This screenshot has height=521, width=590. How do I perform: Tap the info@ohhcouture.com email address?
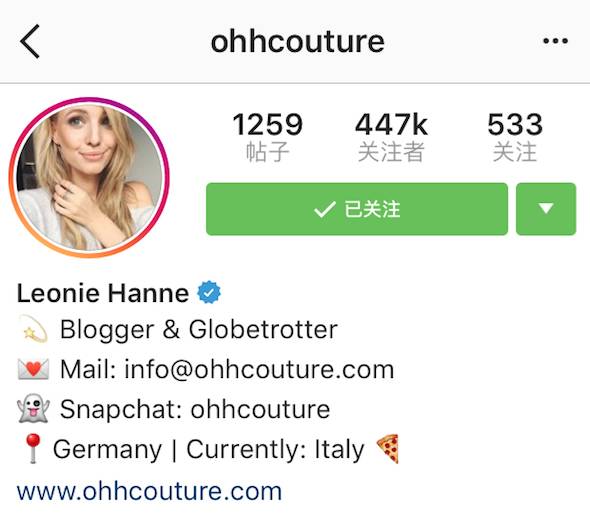(x=259, y=369)
